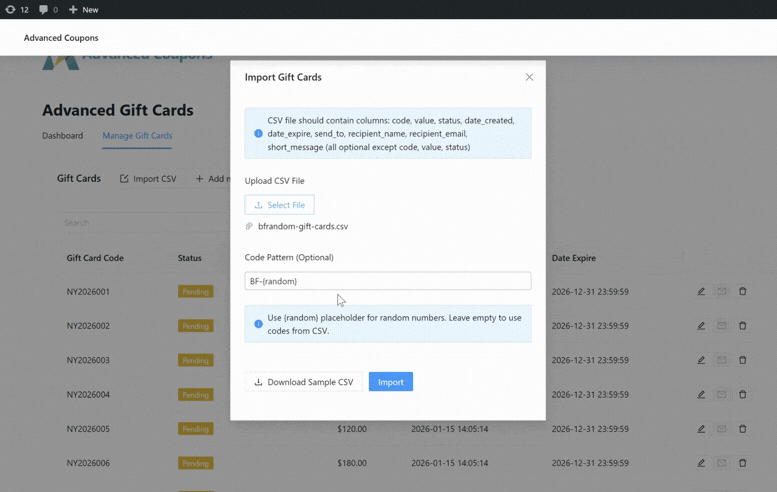This screenshot has height=492, width=777.
Task: Send email for gift card NY2026005
Action: click(x=721, y=429)
